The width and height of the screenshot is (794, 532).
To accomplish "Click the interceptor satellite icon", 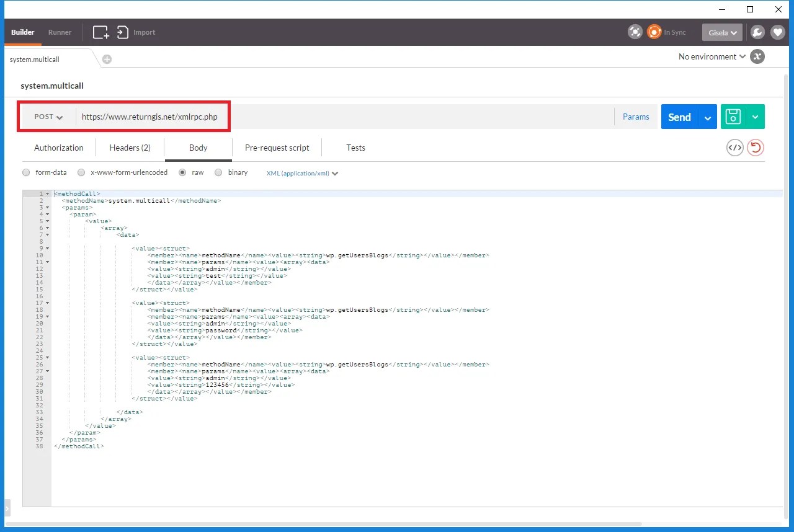I will click(635, 32).
